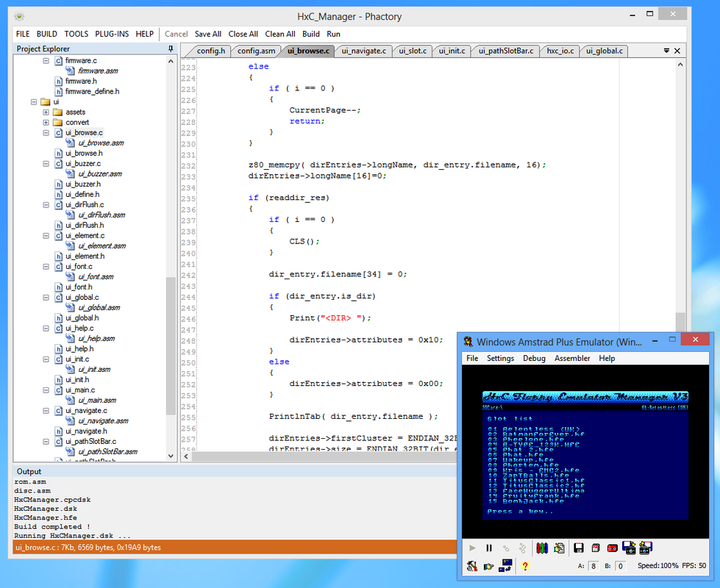
Task: Click the drive B track value field
Action: point(621,566)
